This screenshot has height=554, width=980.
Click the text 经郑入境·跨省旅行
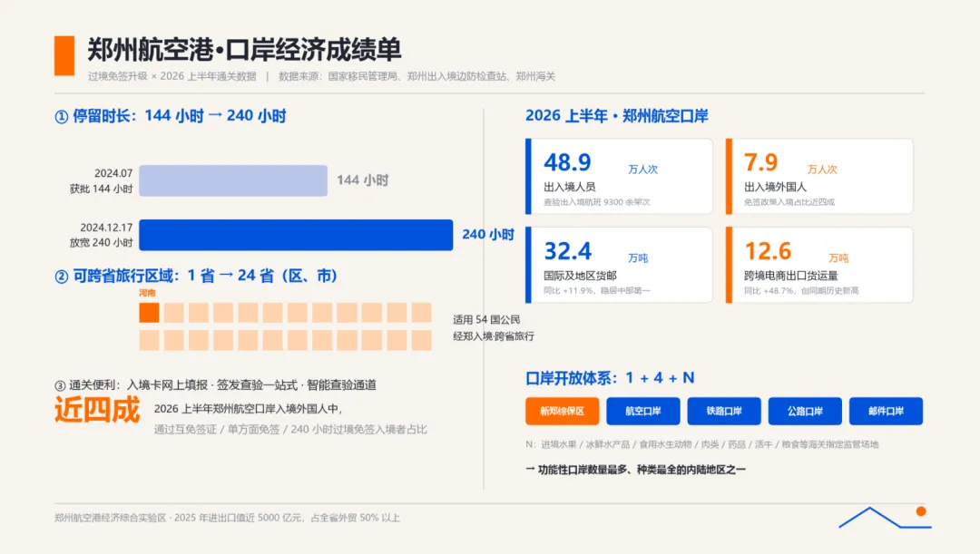pyautogui.click(x=494, y=336)
